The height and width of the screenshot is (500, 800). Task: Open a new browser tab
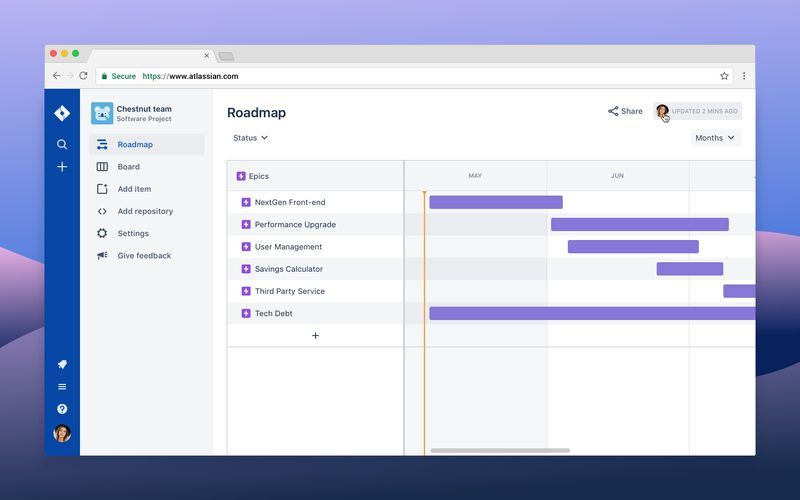pyautogui.click(x=226, y=56)
